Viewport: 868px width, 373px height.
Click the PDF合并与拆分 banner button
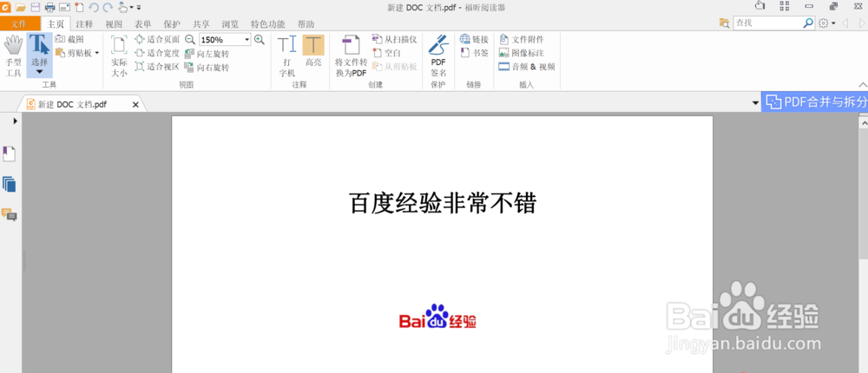[815, 101]
